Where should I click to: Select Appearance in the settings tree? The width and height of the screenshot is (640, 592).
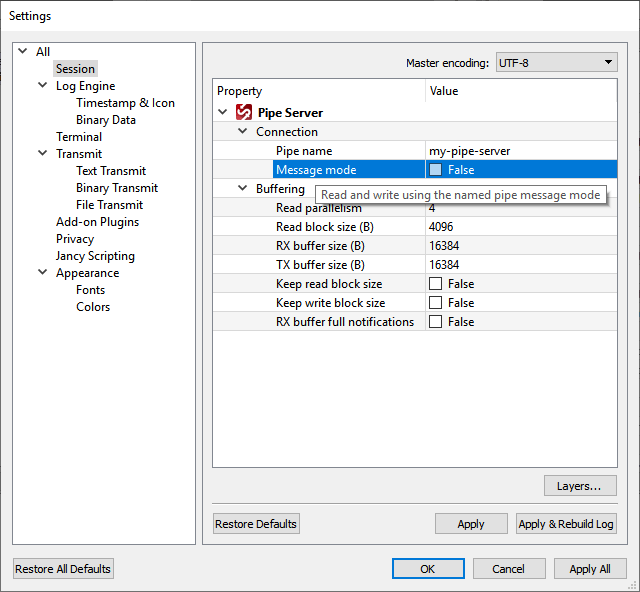coord(87,273)
